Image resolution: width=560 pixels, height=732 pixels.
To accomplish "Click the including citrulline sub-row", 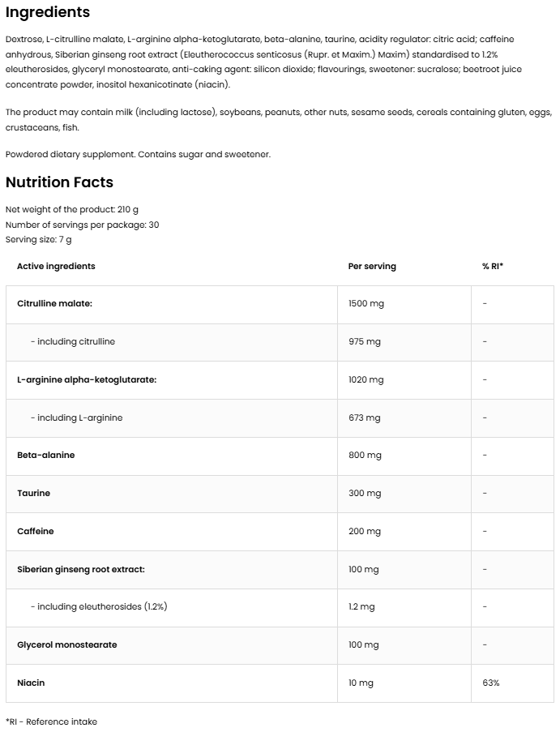I will click(x=73, y=341).
